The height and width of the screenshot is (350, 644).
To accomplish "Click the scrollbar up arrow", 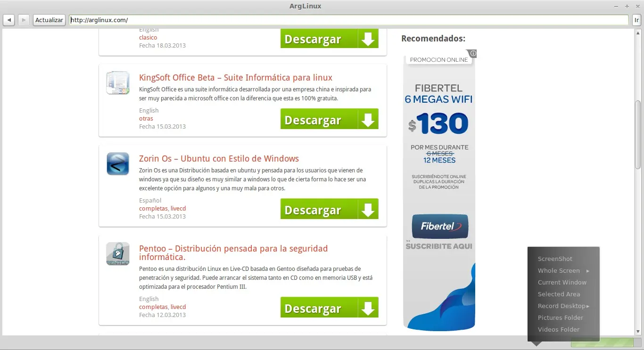I will pos(638,32).
